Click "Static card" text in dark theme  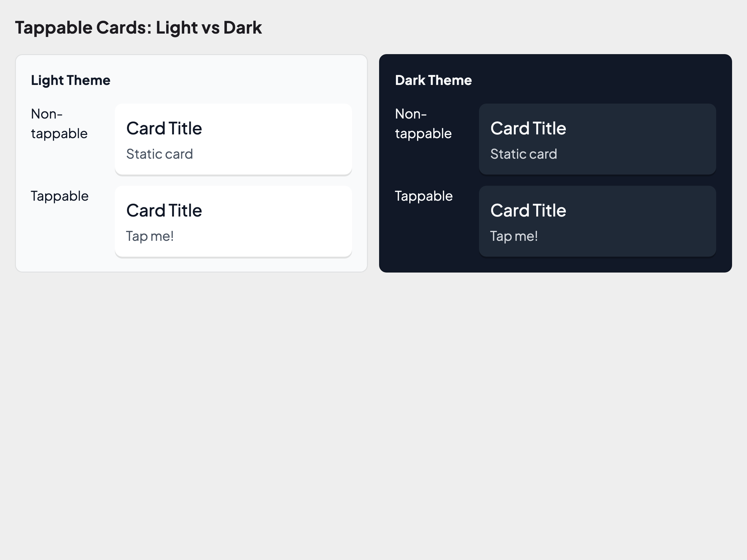pos(524,154)
